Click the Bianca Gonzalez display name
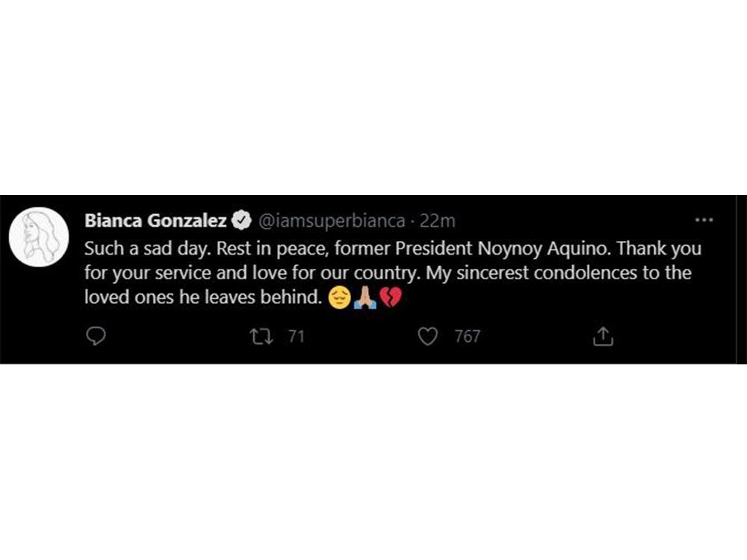This screenshot has width=747, height=560. click(x=155, y=221)
